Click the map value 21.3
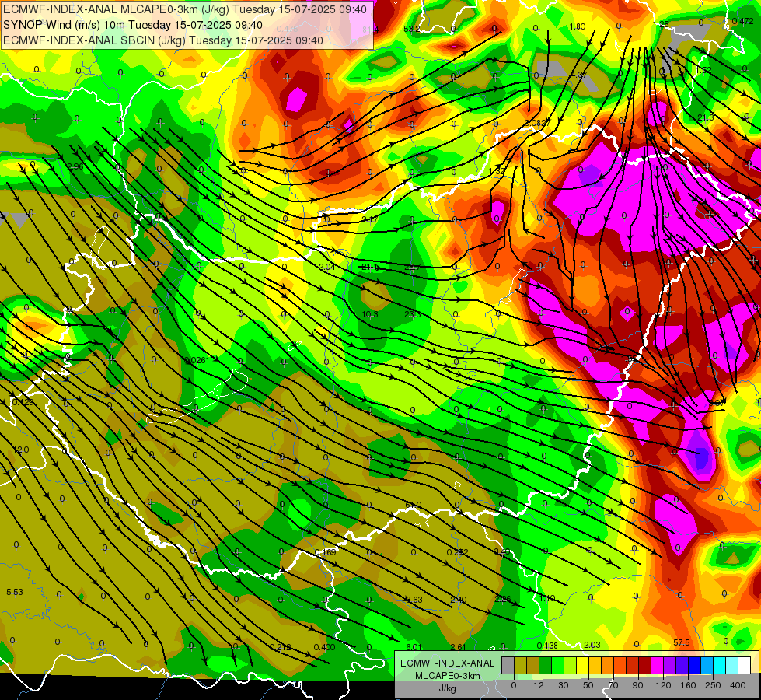The image size is (761, 700). [706, 117]
